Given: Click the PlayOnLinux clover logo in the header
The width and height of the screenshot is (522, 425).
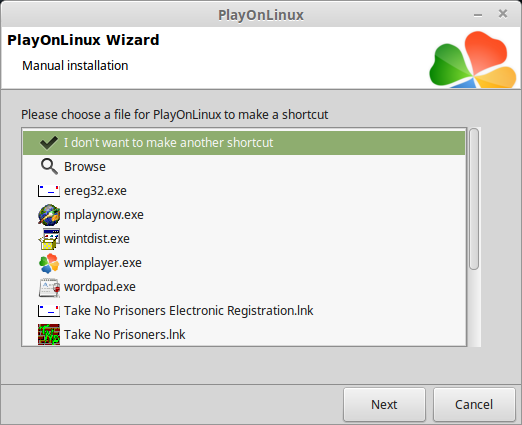Looking at the screenshot, I should (x=473, y=60).
